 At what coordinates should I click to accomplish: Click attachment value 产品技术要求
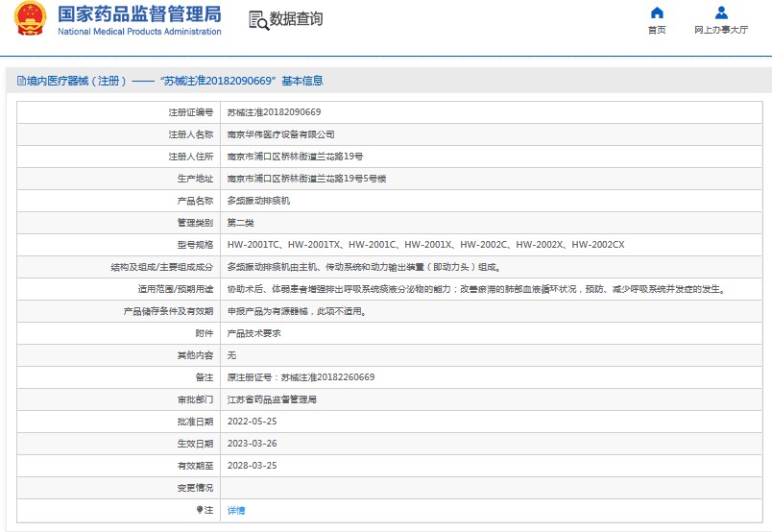(253, 333)
